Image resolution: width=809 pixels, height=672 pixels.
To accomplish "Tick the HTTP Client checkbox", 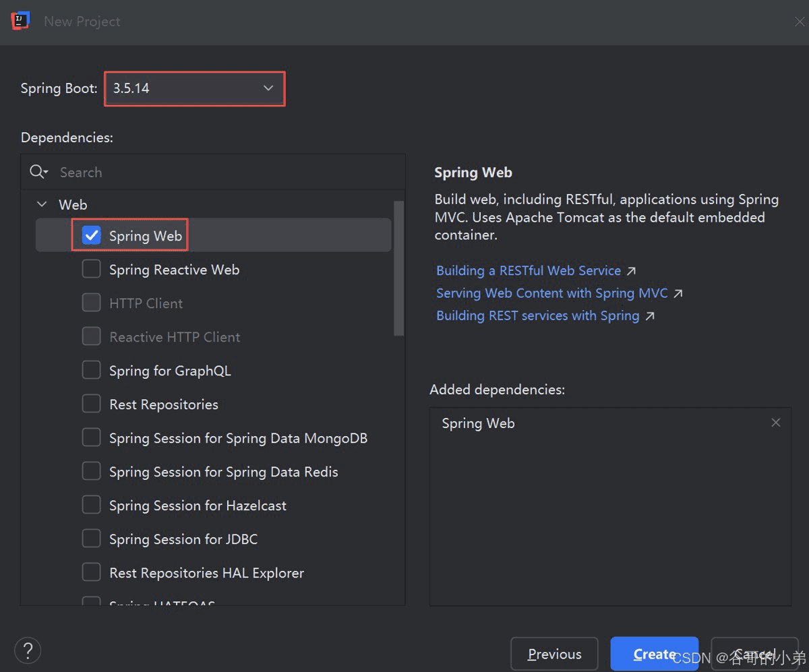I will (x=91, y=303).
